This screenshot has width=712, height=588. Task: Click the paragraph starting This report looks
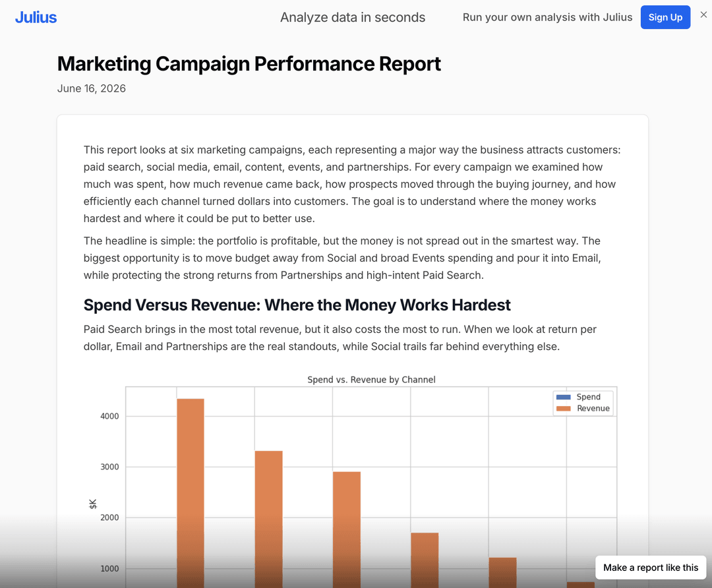[352, 184]
